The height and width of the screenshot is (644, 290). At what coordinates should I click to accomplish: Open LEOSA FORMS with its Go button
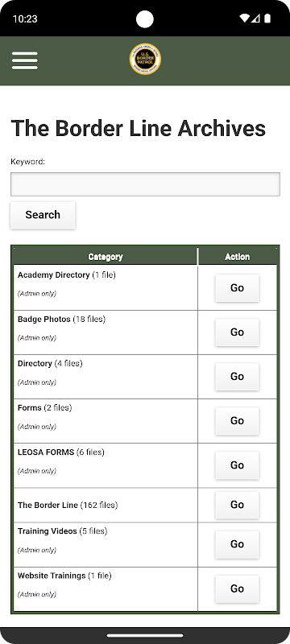(x=237, y=465)
